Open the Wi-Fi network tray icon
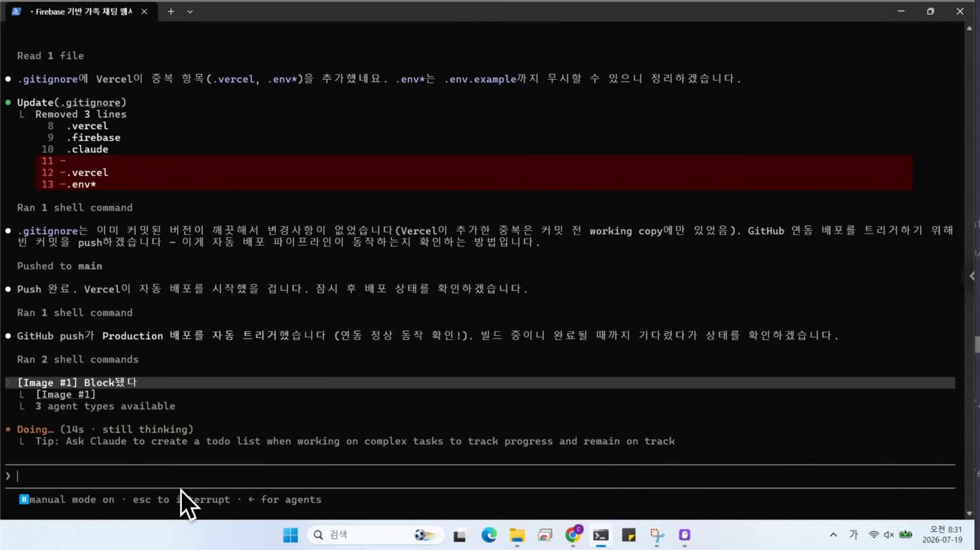980x550 pixels. (x=874, y=535)
